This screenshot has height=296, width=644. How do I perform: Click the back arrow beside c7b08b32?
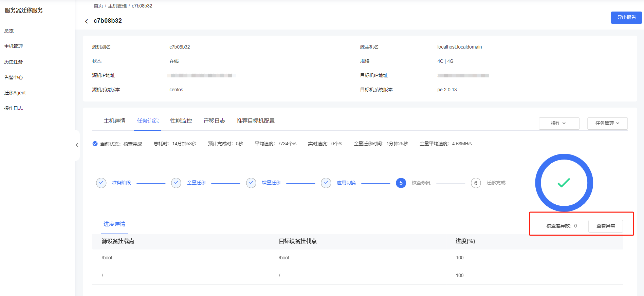tap(86, 21)
